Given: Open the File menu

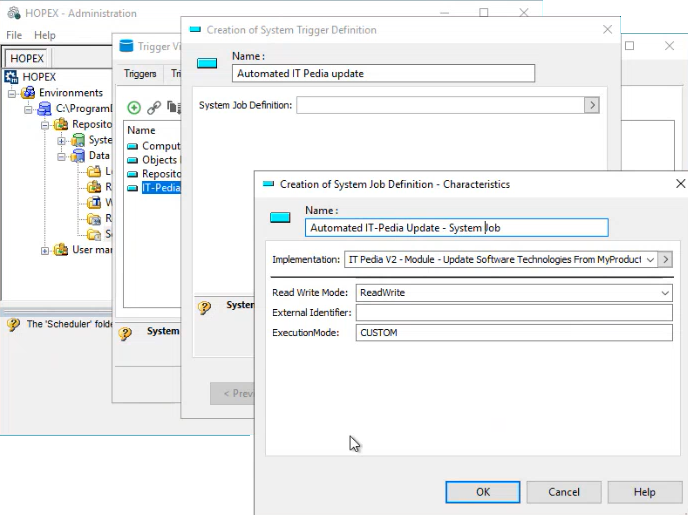Looking at the screenshot, I should click(x=14, y=35).
